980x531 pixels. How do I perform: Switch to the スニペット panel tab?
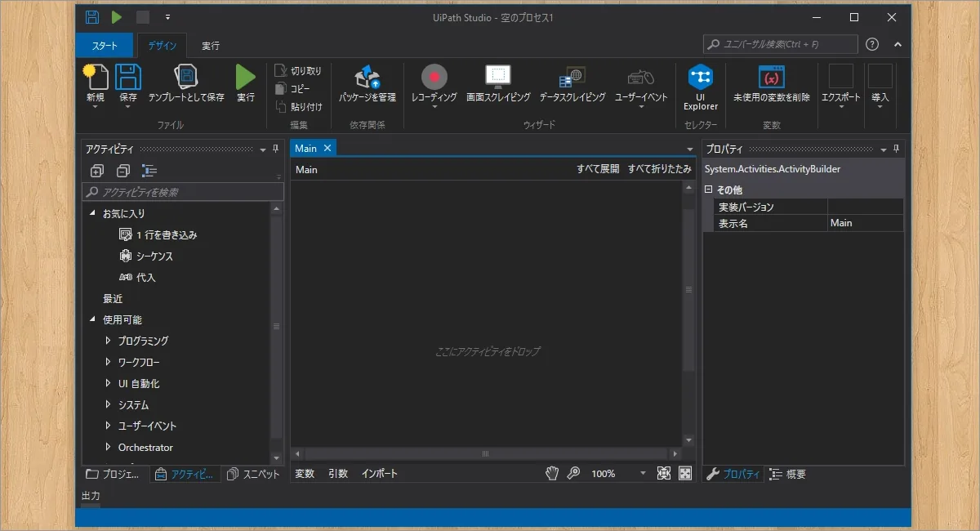(253, 474)
